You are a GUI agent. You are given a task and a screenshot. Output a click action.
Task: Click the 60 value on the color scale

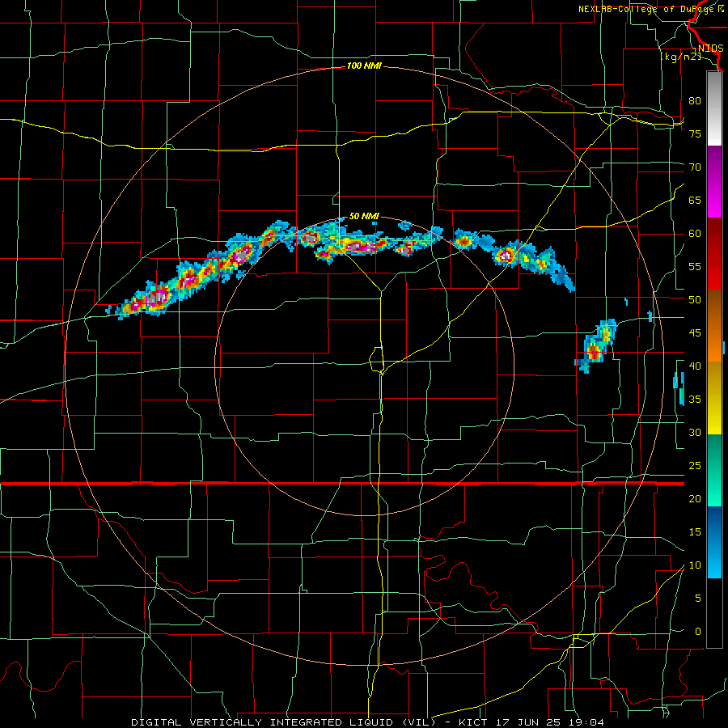(x=695, y=234)
